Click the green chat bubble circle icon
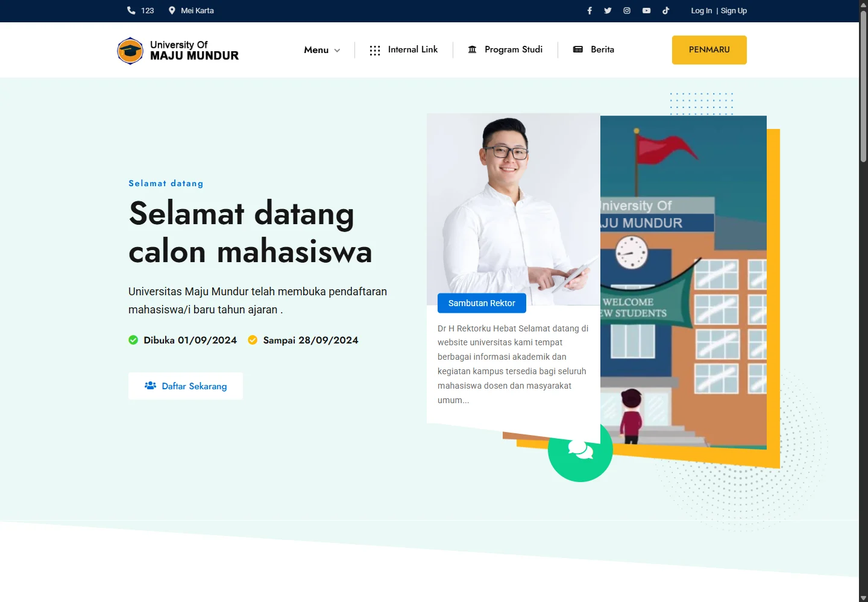This screenshot has height=602, width=868. pyautogui.click(x=580, y=450)
